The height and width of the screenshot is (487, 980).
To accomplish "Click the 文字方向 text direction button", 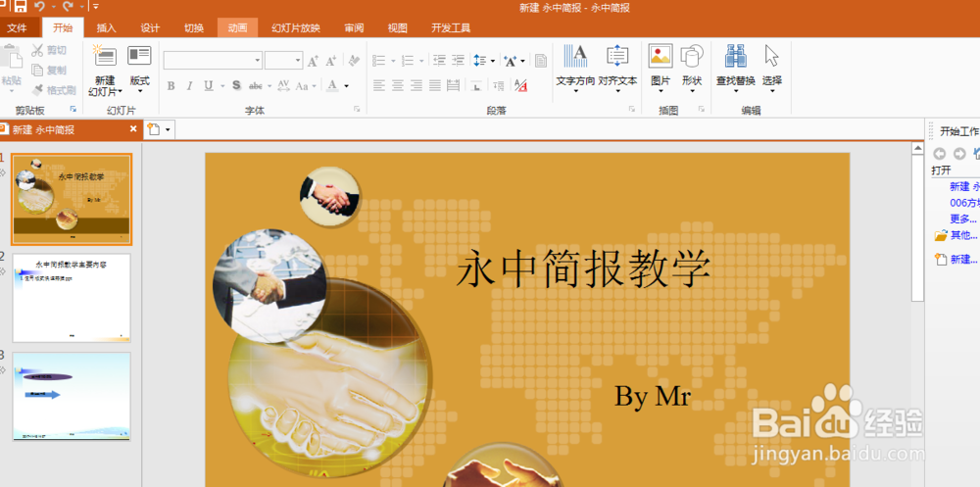I will pos(575,69).
